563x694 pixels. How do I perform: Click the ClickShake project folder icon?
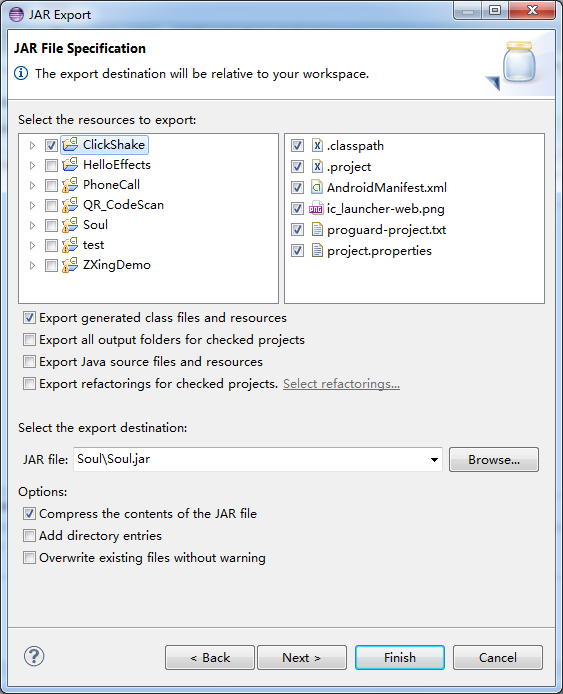tap(70, 144)
